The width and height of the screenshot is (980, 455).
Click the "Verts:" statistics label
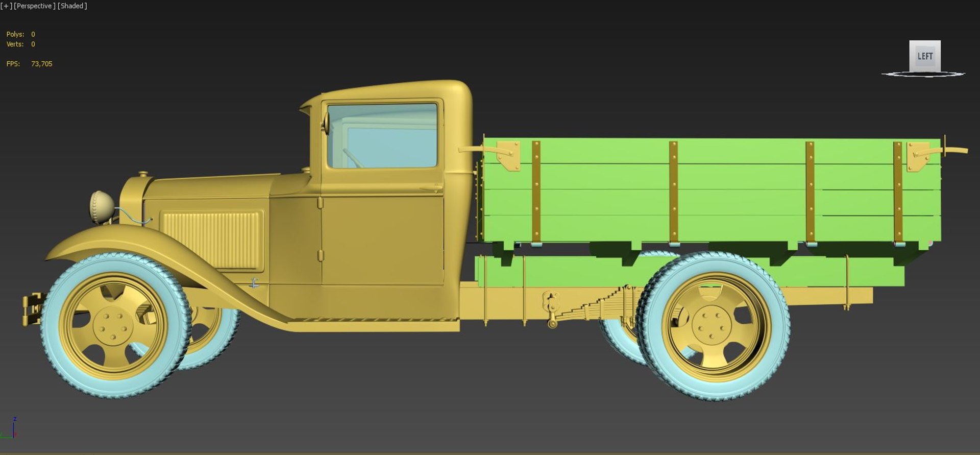15,44
